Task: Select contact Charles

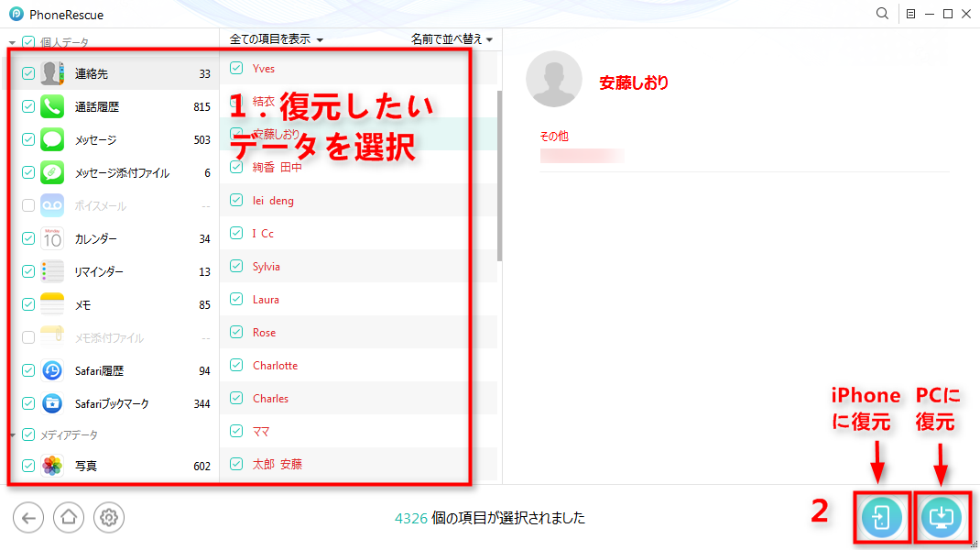Action: pyautogui.click(x=270, y=398)
